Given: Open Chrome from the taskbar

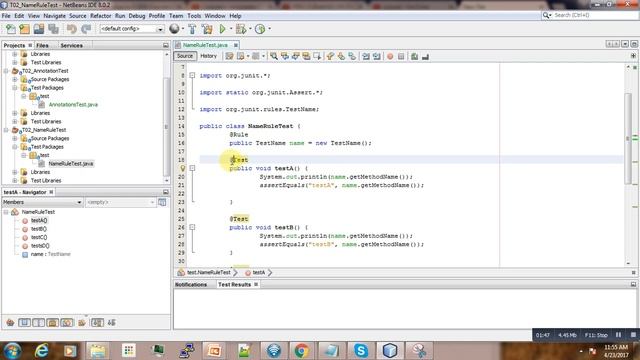Looking at the screenshot, I should 302,351.
